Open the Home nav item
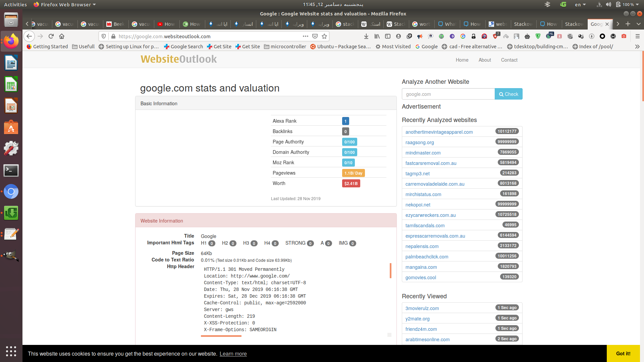This screenshot has height=362, width=644. (x=462, y=60)
